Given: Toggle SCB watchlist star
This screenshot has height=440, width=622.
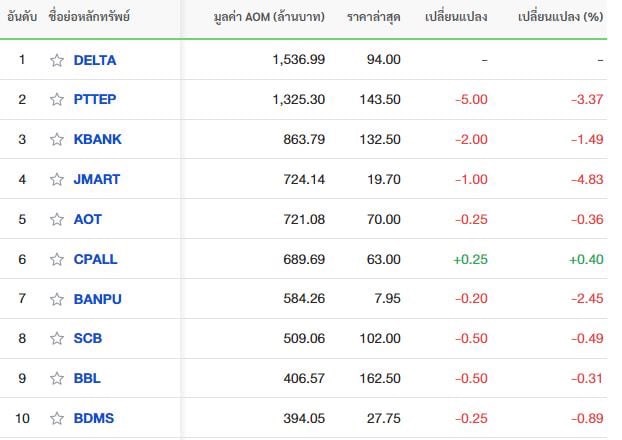Looking at the screenshot, I should pos(57,338).
